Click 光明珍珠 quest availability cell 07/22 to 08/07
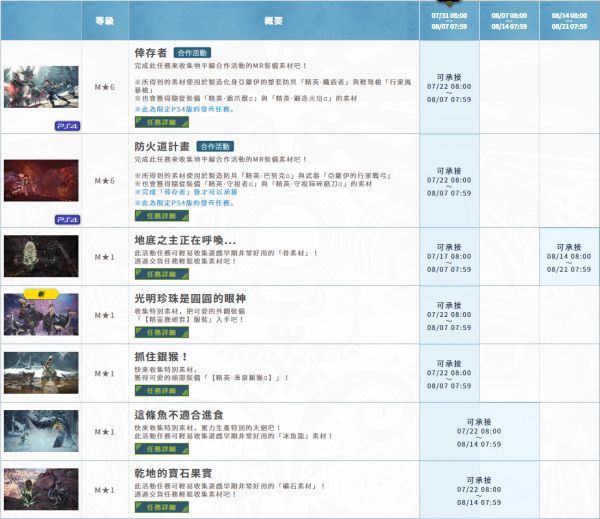This screenshot has height=519, width=600. pyautogui.click(x=449, y=316)
